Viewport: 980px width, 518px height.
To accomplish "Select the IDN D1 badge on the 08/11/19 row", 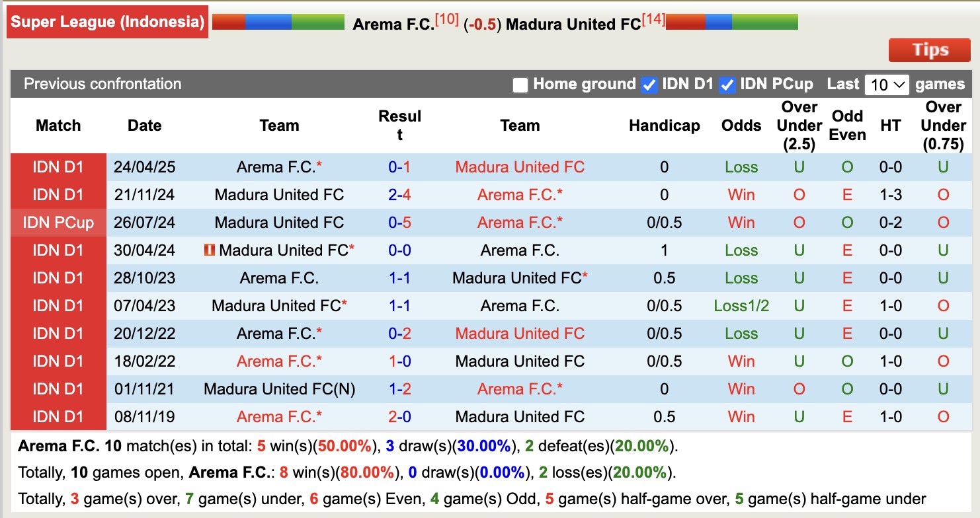I will point(58,416).
